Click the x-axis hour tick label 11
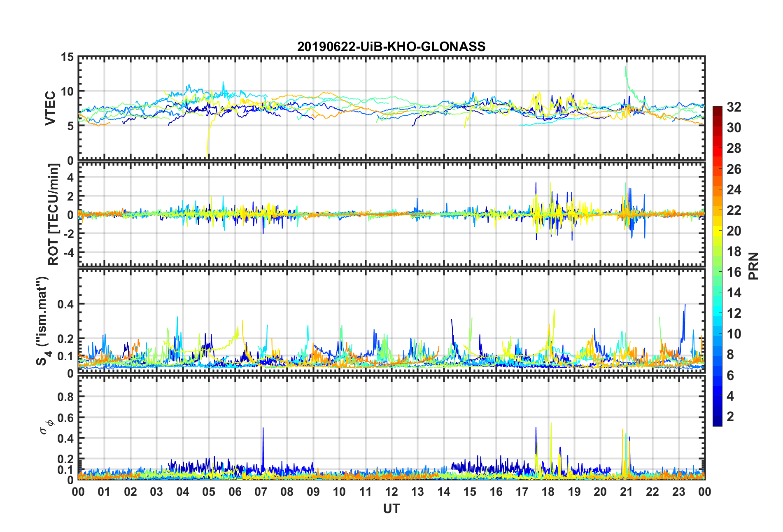783x532 pixels. pyautogui.click(x=366, y=492)
